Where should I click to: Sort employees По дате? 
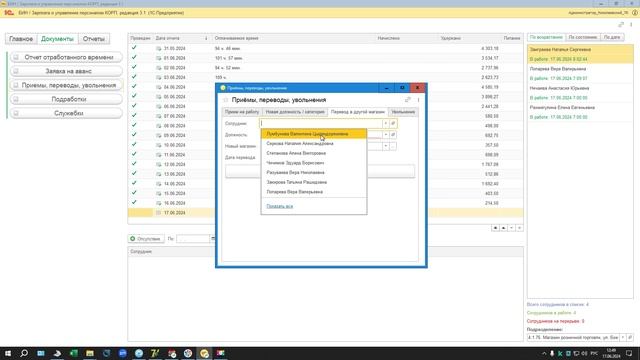coord(612,38)
